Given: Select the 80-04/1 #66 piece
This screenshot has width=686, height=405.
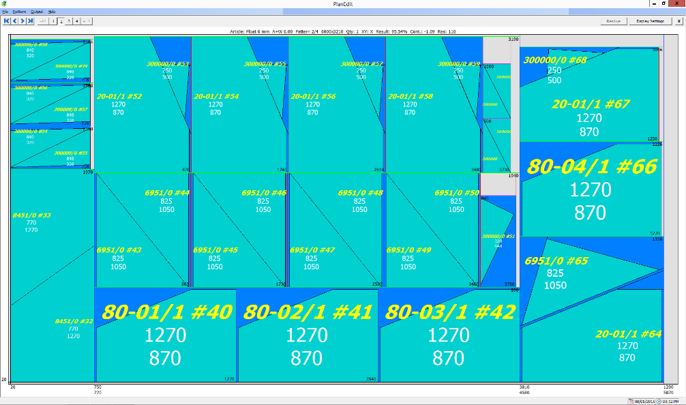Looking at the screenshot, I should (591, 190).
